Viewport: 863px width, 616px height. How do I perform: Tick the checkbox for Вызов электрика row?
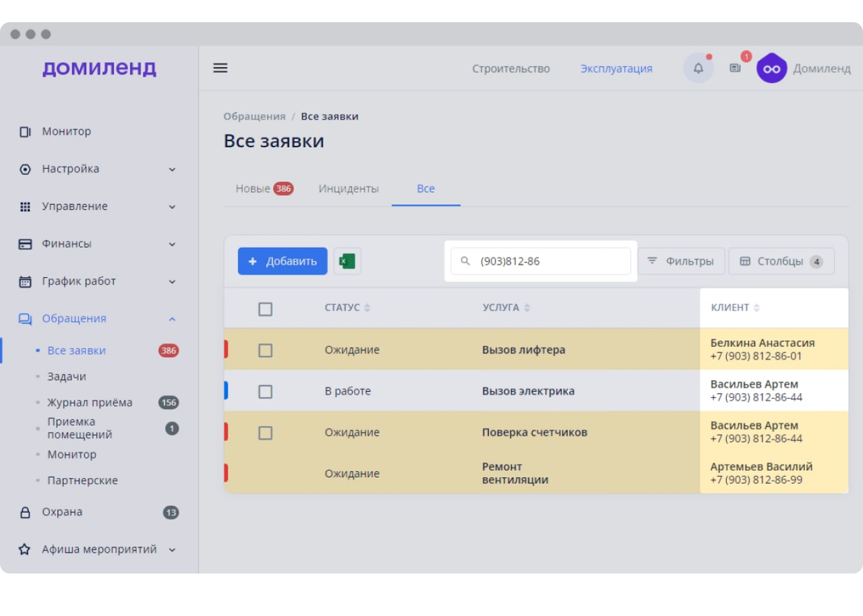[x=266, y=392]
